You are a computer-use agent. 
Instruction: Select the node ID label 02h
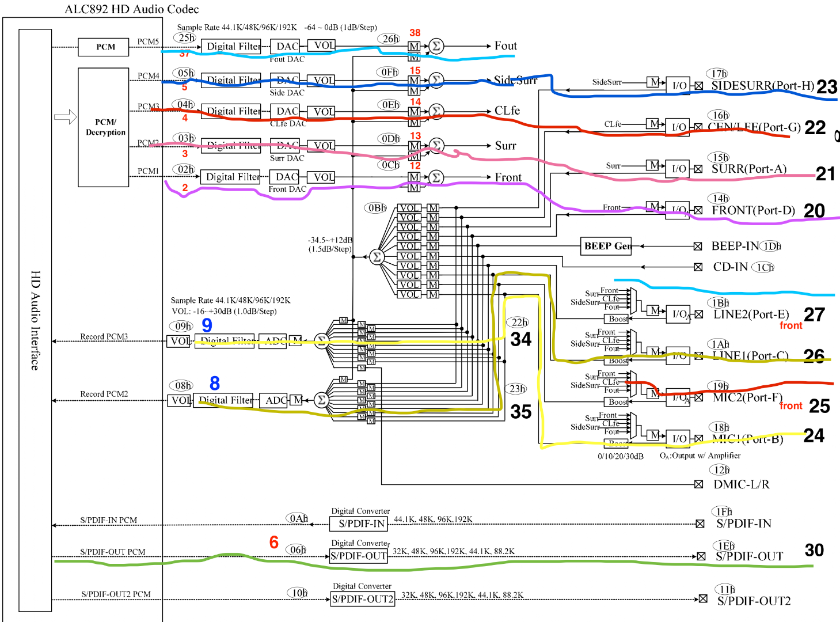[x=185, y=169]
